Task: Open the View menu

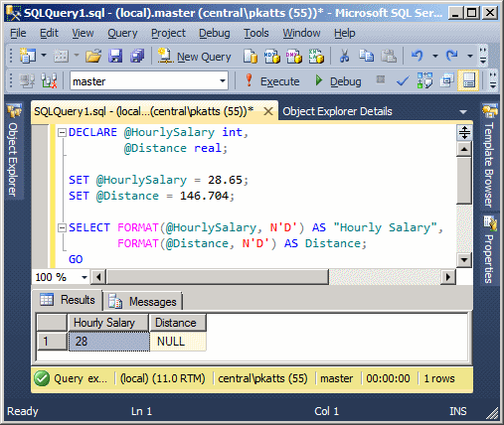Action: tap(83, 33)
